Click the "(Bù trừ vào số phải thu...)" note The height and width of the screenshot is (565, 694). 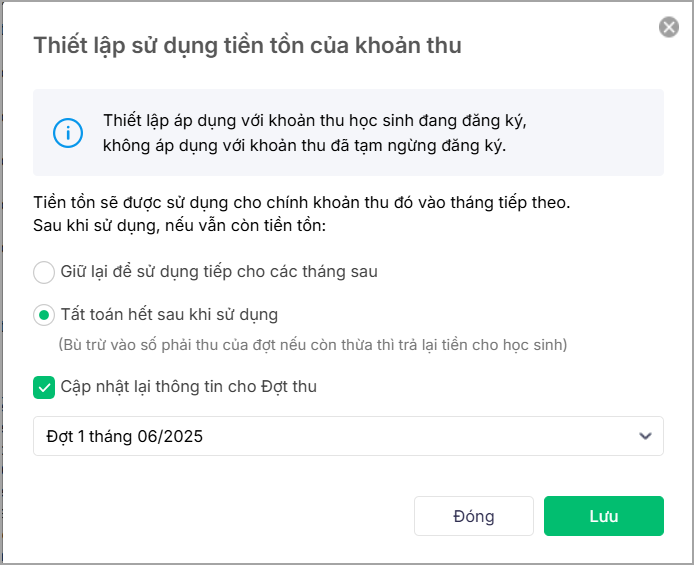click(313, 345)
